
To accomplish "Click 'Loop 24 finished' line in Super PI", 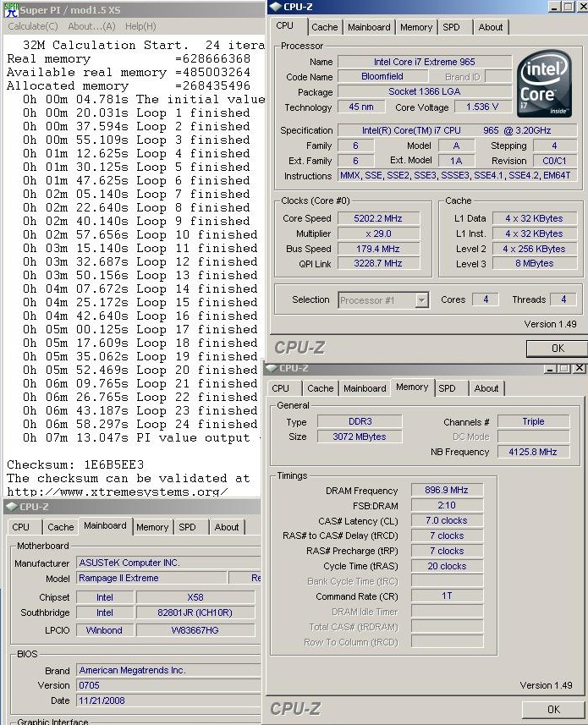I will [140, 424].
